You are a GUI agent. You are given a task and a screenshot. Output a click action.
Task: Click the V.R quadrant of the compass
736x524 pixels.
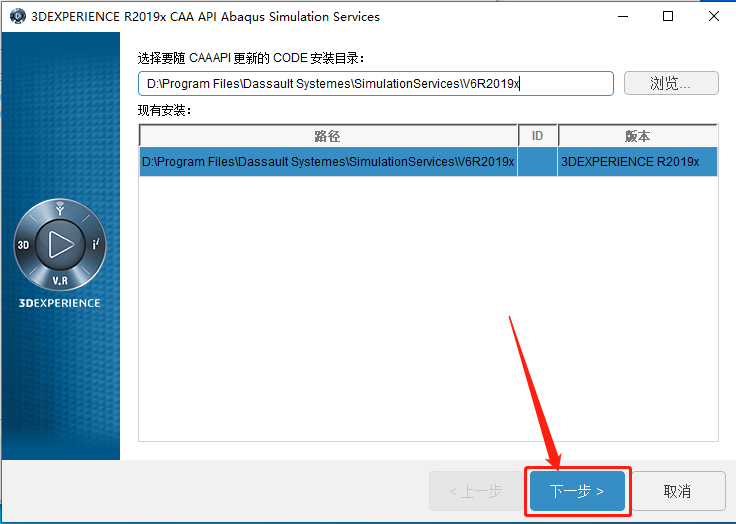(x=60, y=281)
